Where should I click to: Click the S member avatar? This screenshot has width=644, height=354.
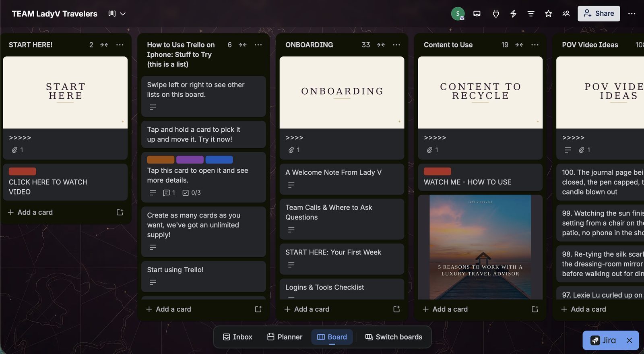458,14
